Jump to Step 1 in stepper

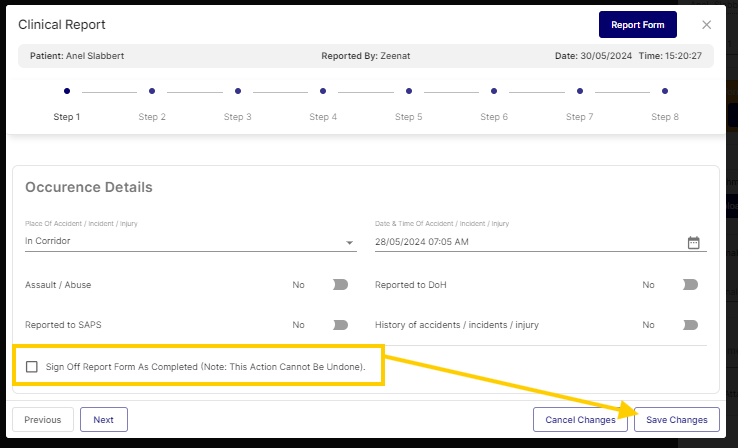[x=67, y=91]
